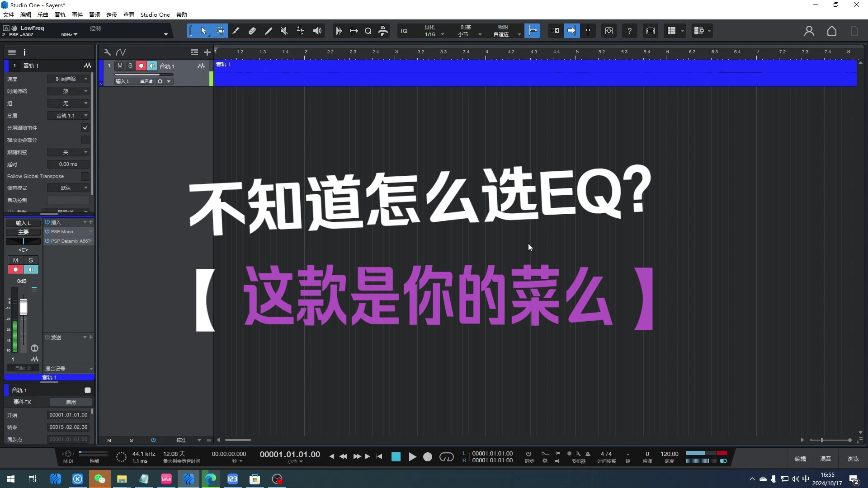Open the 混音 mixer view

[x=826, y=459]
